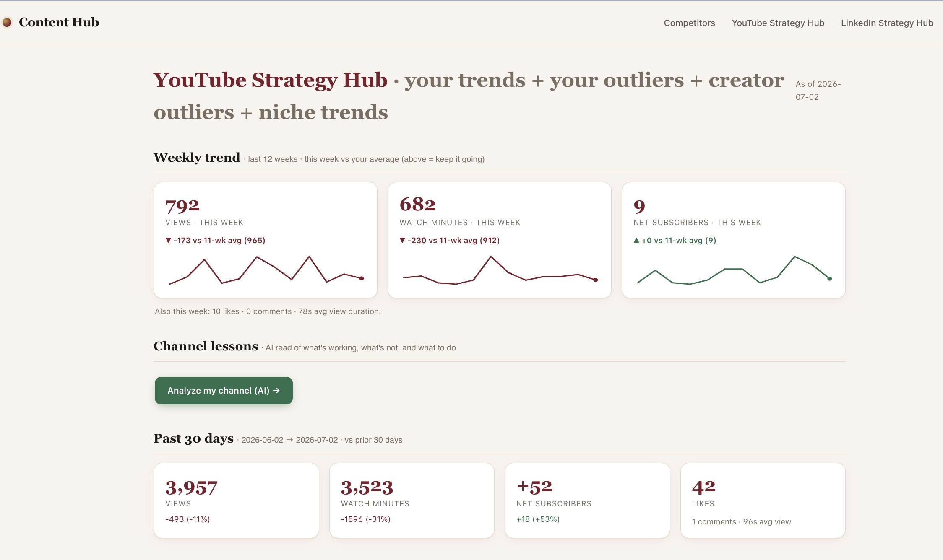
Task: Click the Content Hub logo dot
Action: (7, 22)
